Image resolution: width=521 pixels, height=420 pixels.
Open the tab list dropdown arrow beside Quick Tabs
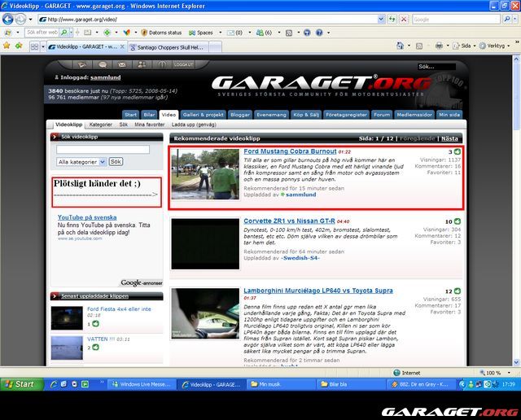coord(43,47)
